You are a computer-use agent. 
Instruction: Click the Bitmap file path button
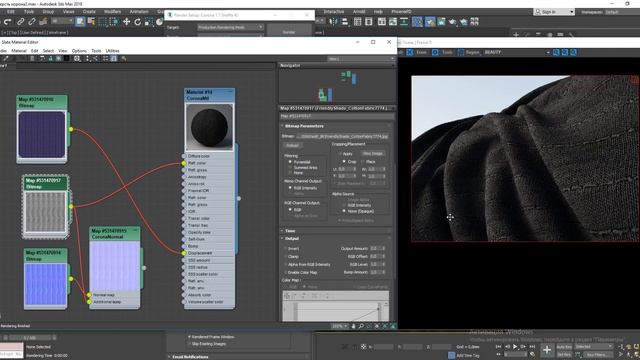pyautogui.click(x=342, y=136)
